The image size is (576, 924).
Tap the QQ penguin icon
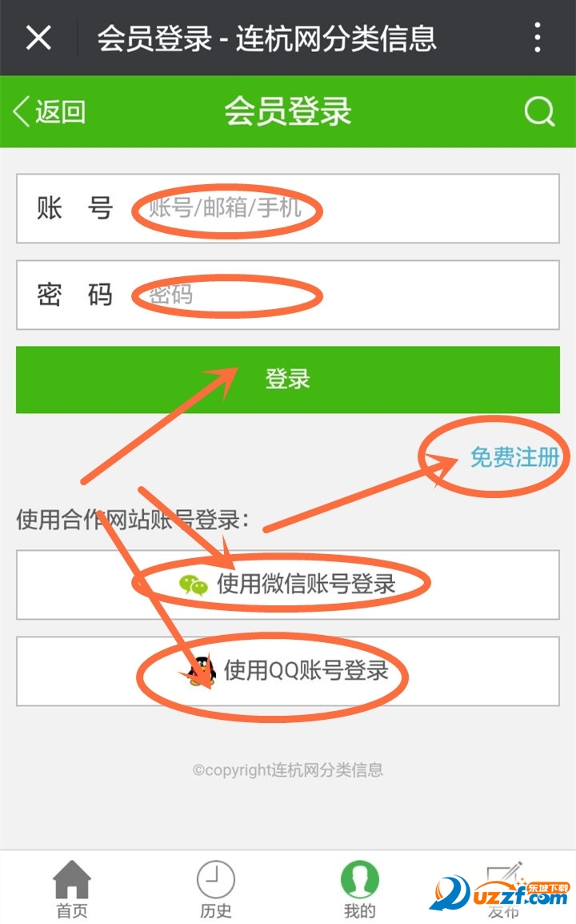[x=202, y=671]
